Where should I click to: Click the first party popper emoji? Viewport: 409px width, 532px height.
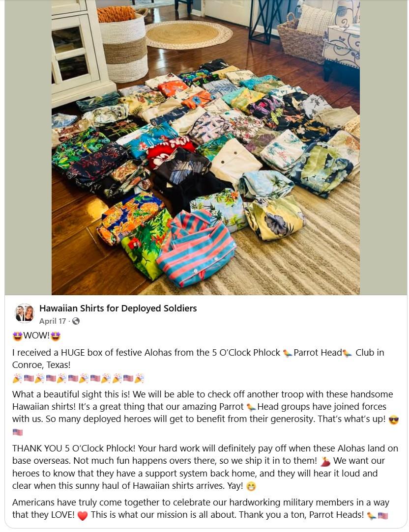coord(17,378)
